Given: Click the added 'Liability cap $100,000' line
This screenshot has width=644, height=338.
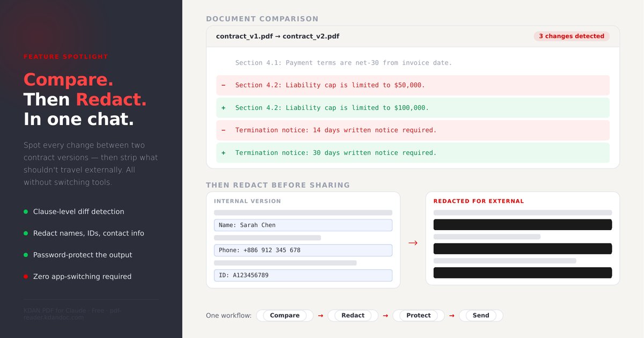Looking at the screenshot, I should (413, 108).
